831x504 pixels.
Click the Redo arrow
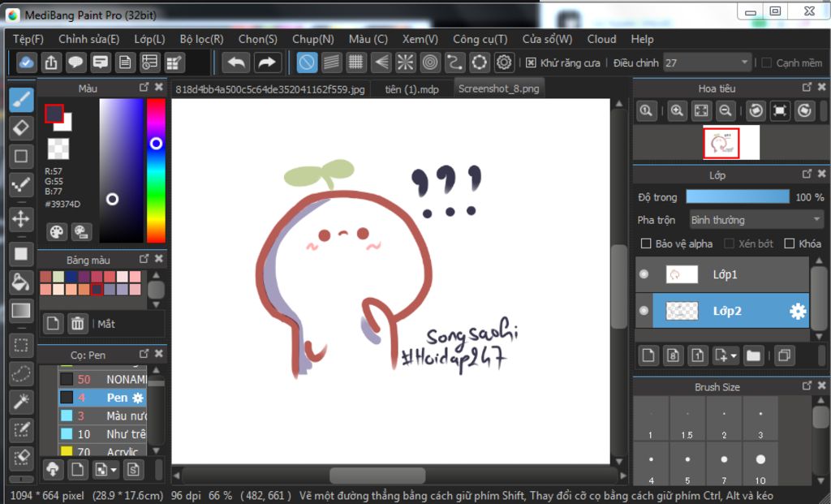click(266, 62)
